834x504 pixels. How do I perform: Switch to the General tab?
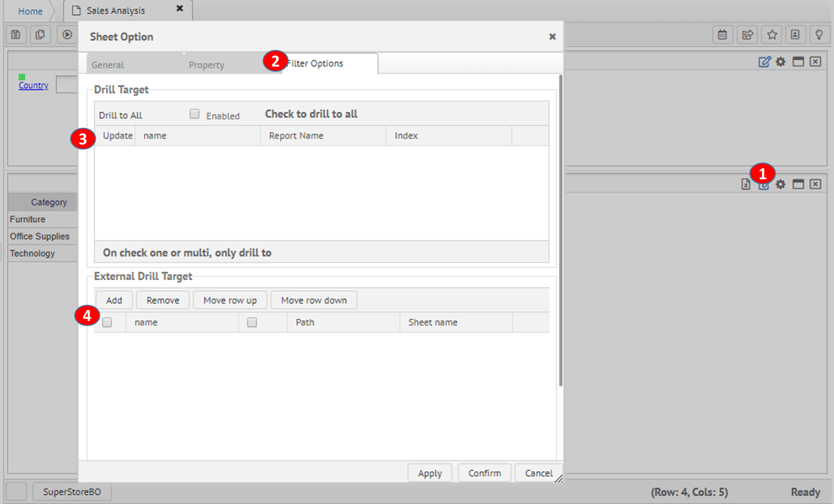(108, 65)
